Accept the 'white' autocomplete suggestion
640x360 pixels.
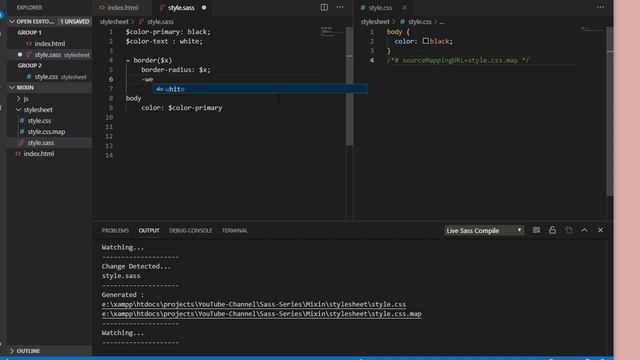[x=260, y=89]
